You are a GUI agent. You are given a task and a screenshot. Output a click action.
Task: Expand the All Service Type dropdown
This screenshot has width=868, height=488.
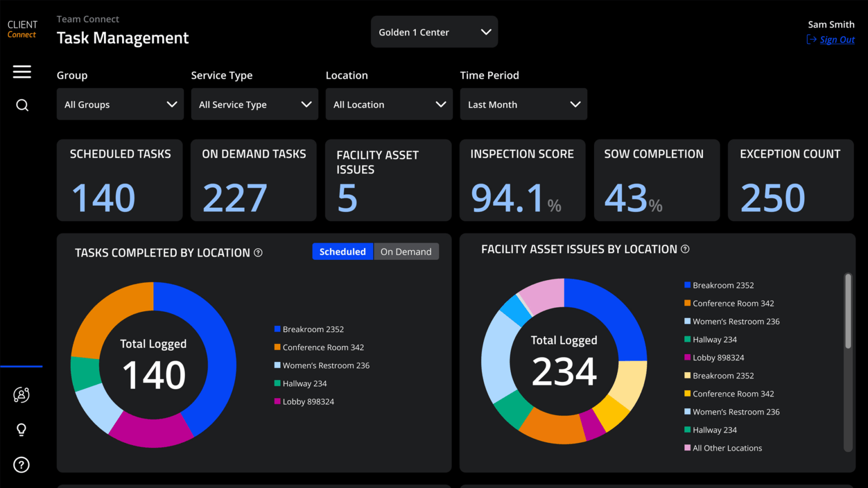(x=254, y=104)
